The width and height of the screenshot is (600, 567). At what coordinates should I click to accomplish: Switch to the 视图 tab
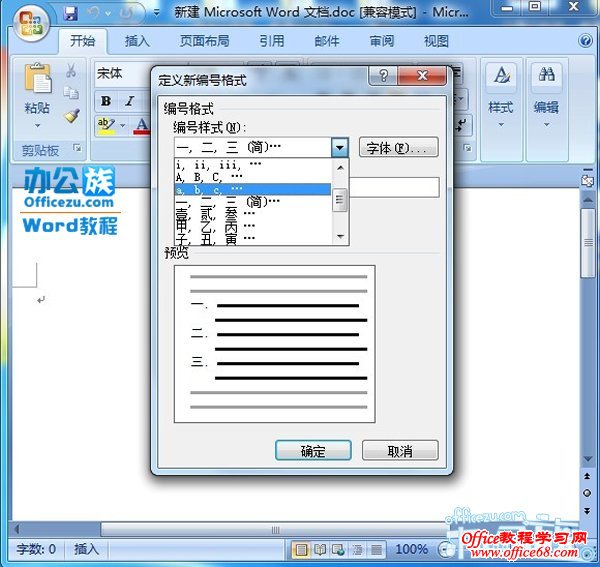[x=436, y=41]
